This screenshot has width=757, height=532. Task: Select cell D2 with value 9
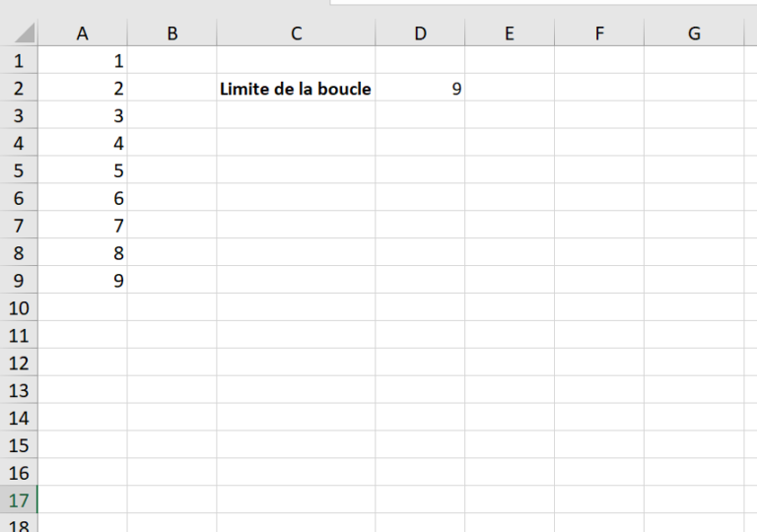coord(420,89)
